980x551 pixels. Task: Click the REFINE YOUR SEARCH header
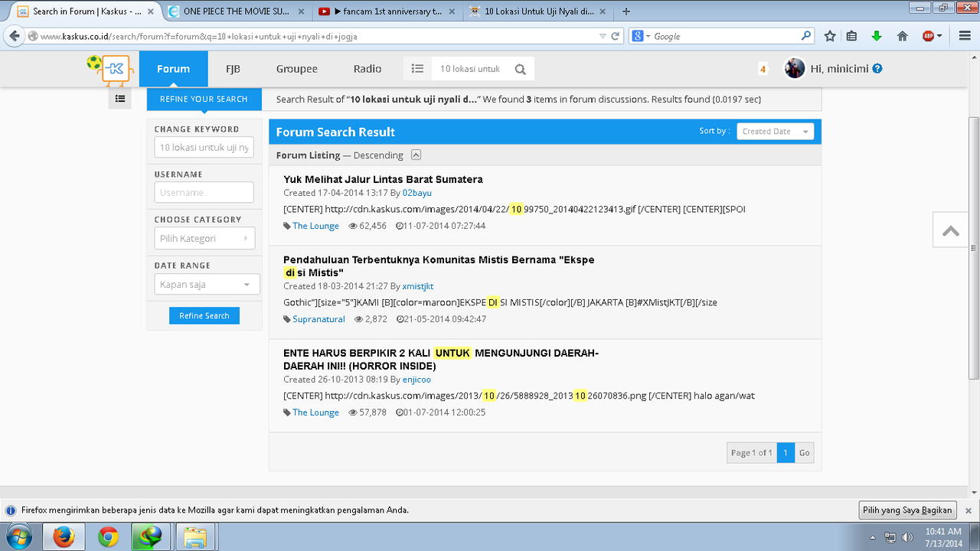pyautogui.click(x=204, y=99)
